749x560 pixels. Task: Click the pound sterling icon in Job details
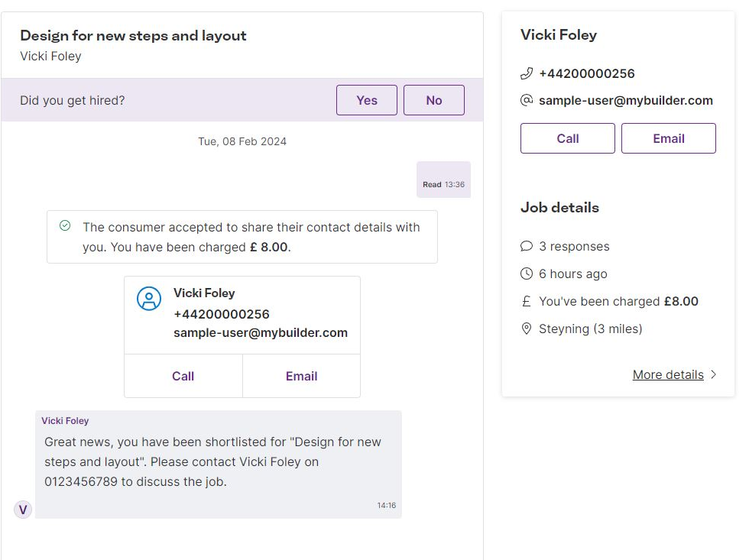[x=526, y=301]
